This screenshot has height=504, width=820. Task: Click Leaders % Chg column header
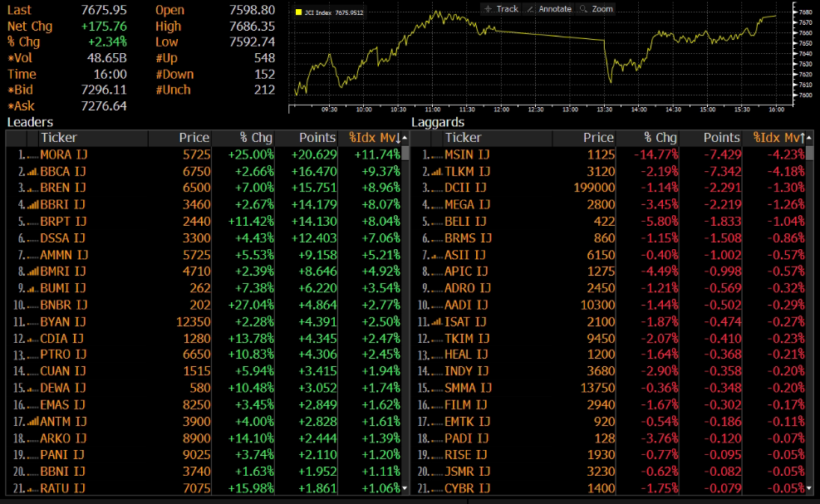pyautogui.click(x=256, y=138)
